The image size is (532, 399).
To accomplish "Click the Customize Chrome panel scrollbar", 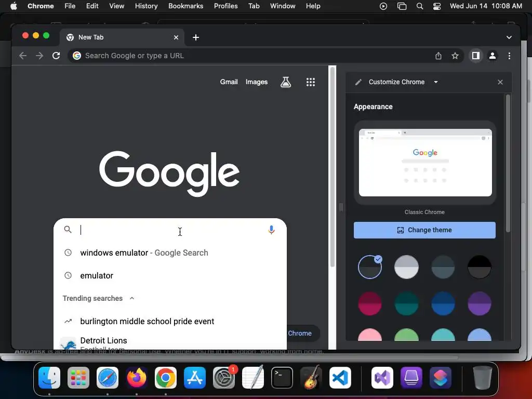I will (508, 163).
